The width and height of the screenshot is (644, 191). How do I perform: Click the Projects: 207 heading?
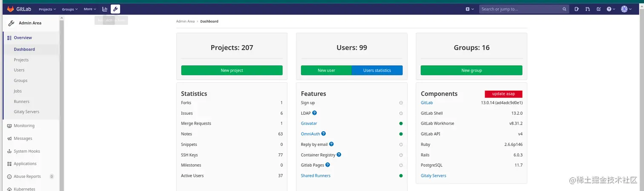click(232, 48)
